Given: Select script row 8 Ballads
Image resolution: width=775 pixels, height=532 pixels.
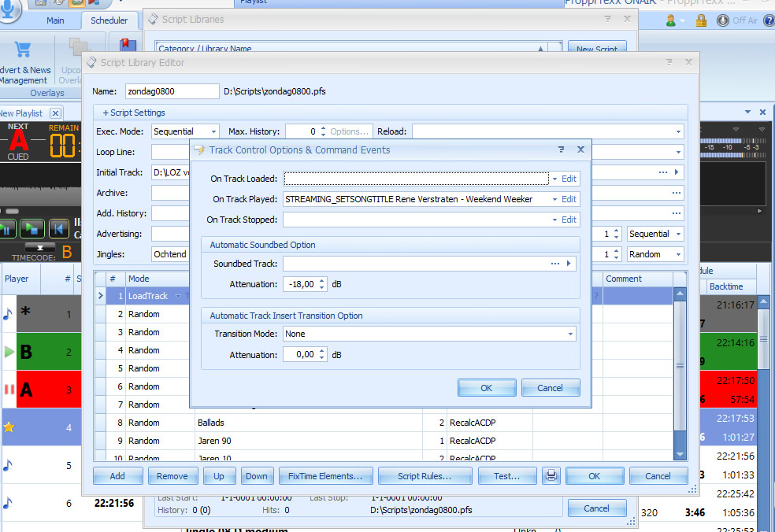Looking at the screenshot, I should tap(383, 423).
